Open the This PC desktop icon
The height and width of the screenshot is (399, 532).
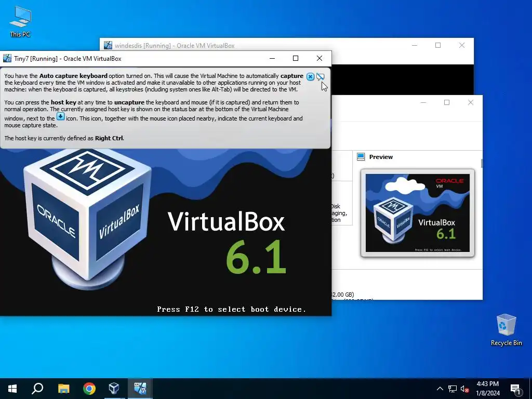(x=20, y=22)
